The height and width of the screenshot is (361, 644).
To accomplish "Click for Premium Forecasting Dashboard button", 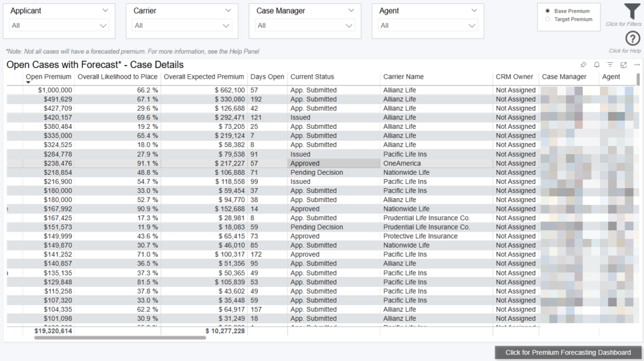I will point(568,353).
